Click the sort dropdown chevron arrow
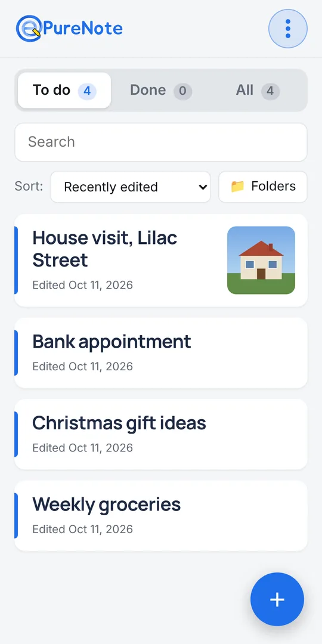Viewport: 322px width, 644px height. point(203,187)
